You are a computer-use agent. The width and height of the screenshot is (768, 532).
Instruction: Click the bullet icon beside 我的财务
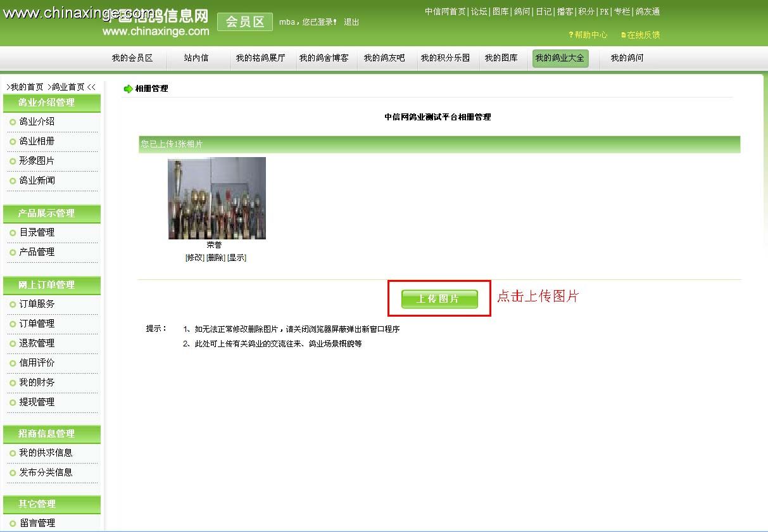[13, 383]
